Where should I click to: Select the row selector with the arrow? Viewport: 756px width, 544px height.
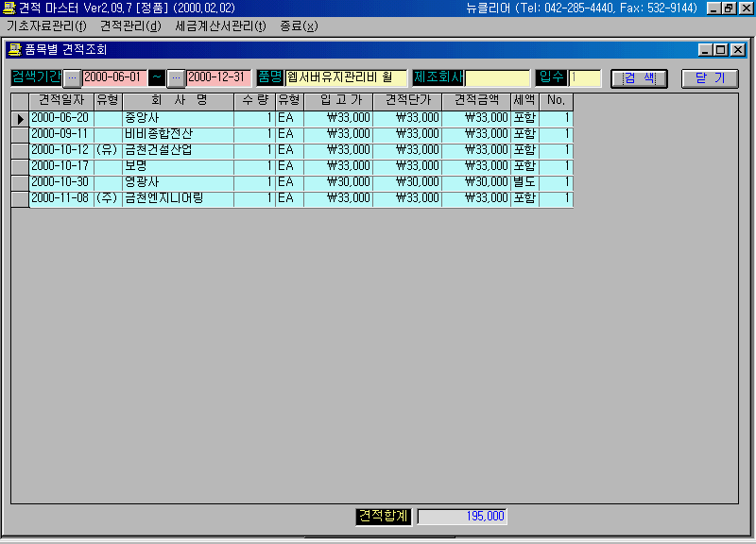tap(20, 119)
